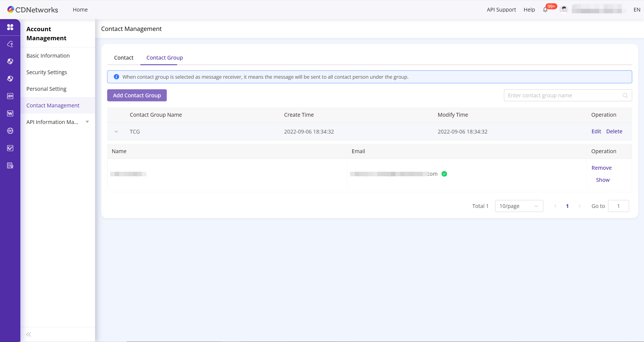This screenshot has width=644, height=342.
Task: Open the certificate document sidebar icon
Action: 10,165
